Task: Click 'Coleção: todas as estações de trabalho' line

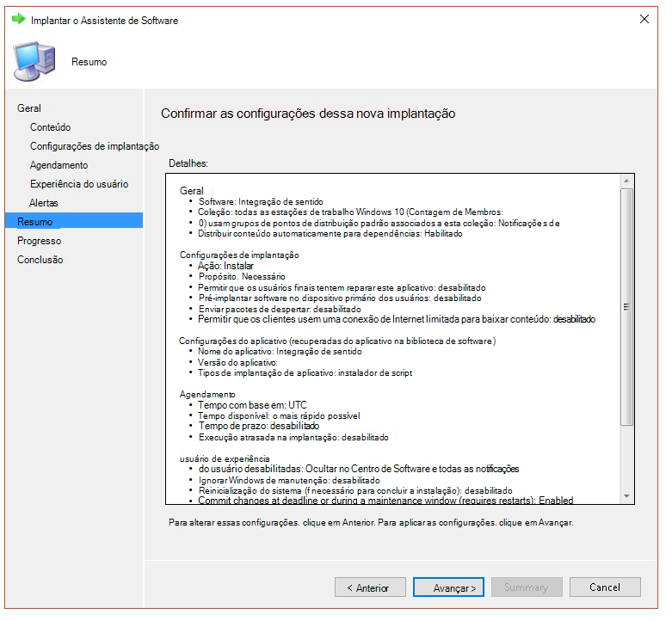Action: pos(350,212)
